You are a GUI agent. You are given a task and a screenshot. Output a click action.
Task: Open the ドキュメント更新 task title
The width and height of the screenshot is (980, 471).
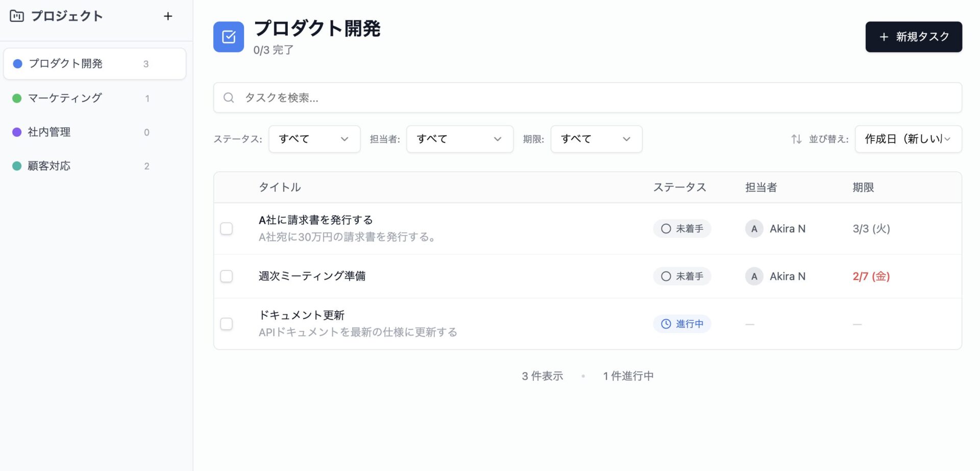[301, 315]
